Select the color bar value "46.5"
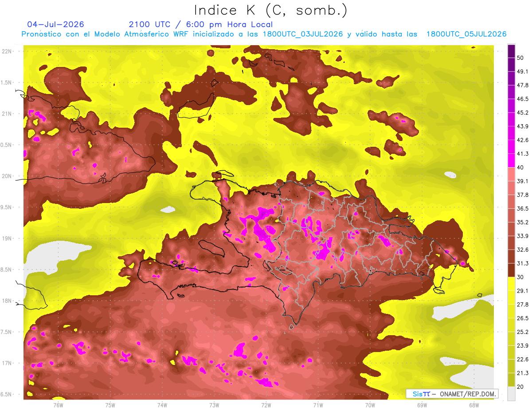The image size is (532, 411). 522,99
